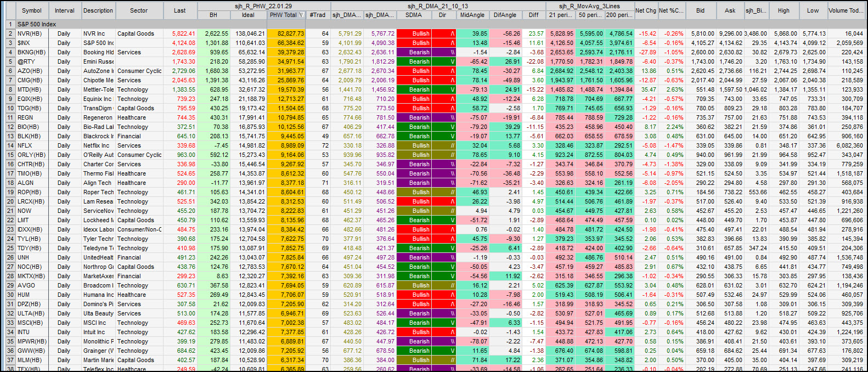Click the DifAngle column header

tap(505, 15)
